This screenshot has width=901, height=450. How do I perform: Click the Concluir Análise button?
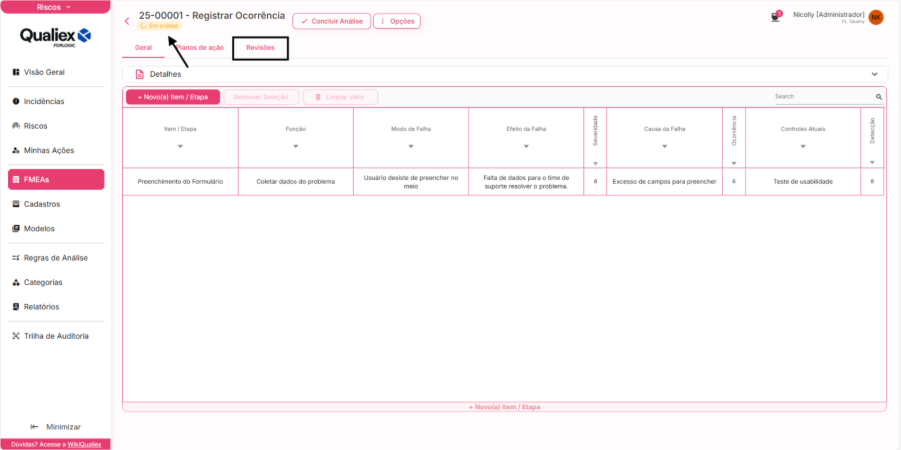pyautogui.click(x=331, y=21)
